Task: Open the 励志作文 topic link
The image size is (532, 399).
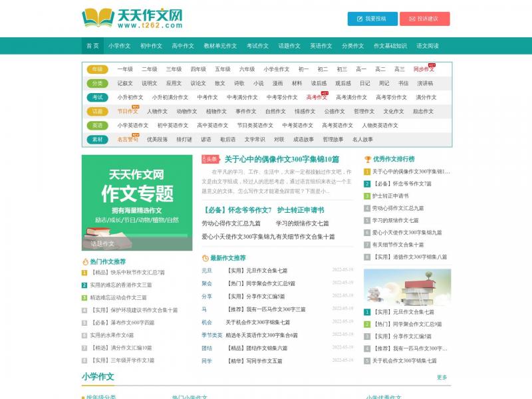Action: click(423, 111)
